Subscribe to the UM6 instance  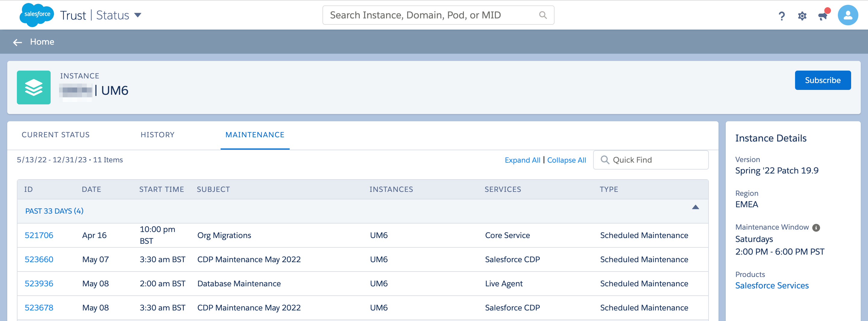(x=822, y=80)
